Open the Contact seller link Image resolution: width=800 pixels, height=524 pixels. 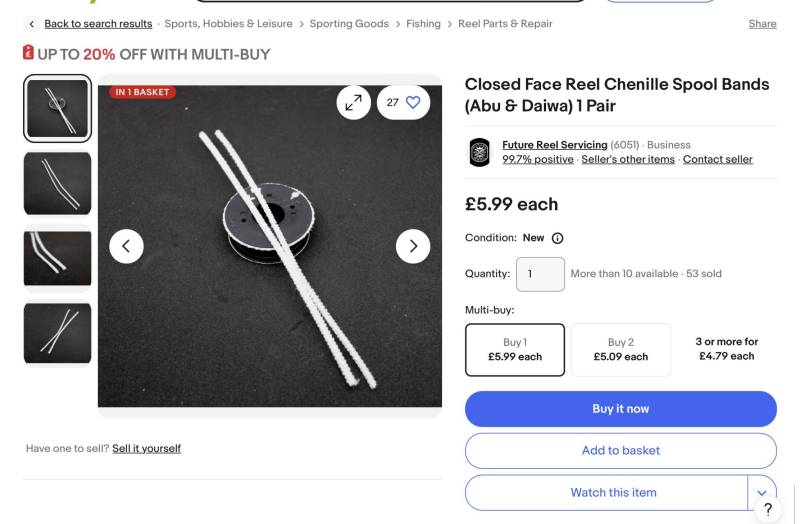(x=717, y=159)
